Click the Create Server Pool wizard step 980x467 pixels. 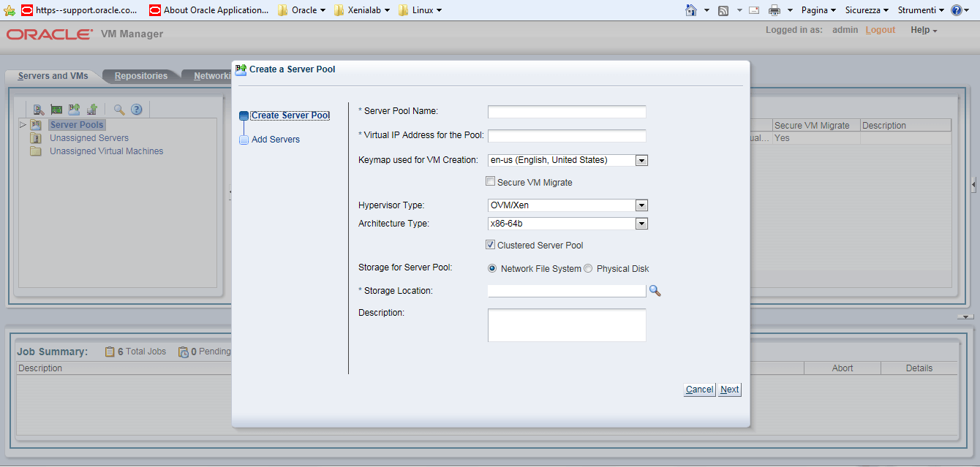tap(290, 115)
